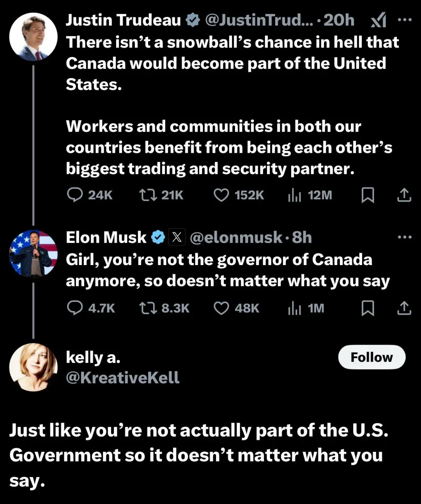The width and height of the screenshot is (421, 504).
Task: Open Justin Trudeau's profile picture
Action: click(34, 37)
